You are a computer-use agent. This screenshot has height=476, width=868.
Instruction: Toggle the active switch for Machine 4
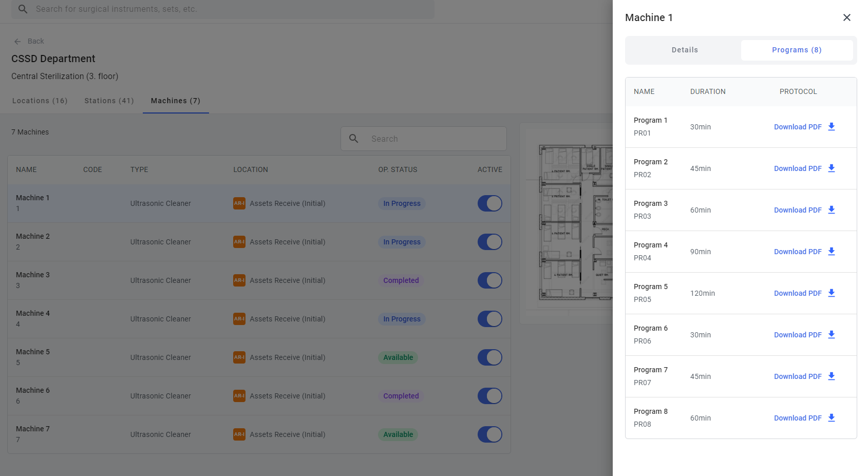pos(490,319)
